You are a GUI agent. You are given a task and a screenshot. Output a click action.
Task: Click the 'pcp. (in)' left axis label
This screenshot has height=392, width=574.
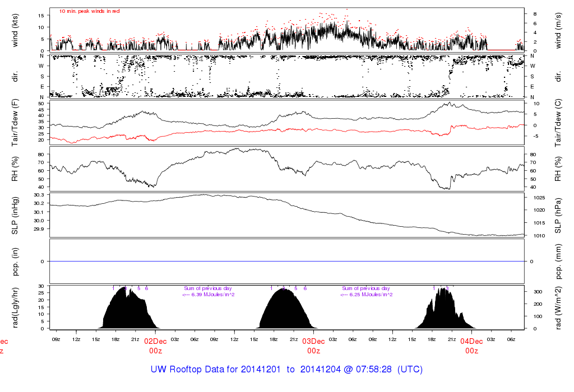pos(16,261)
